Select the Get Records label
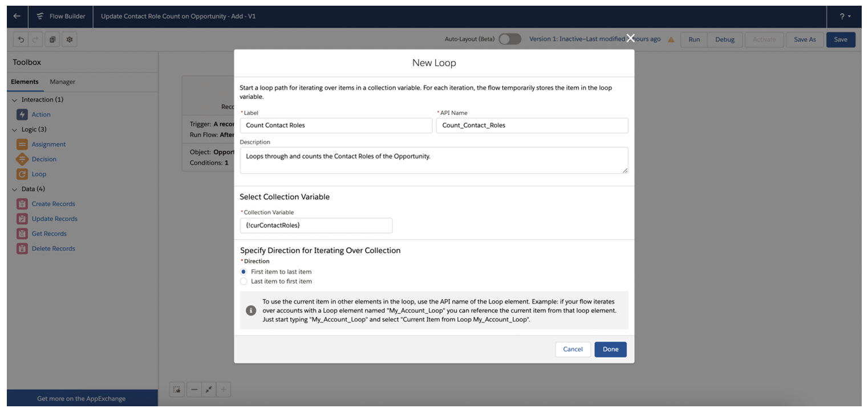868x412 pixels. (49, 233)
